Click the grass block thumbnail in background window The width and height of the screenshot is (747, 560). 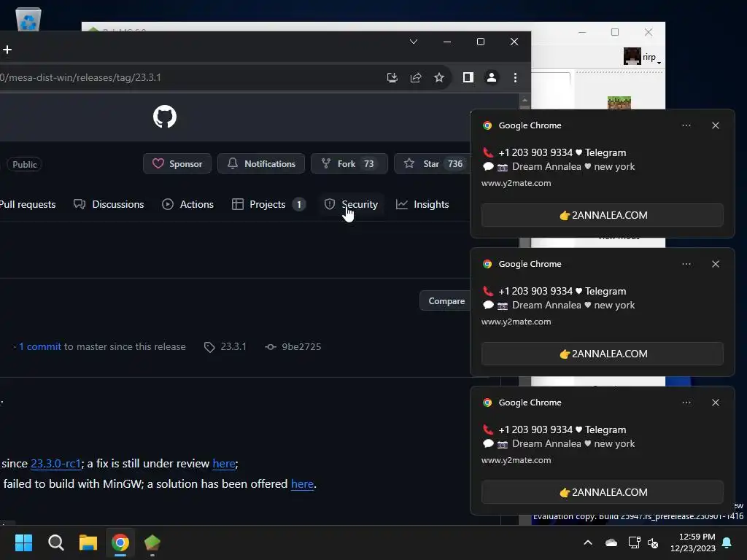[619, 102]
